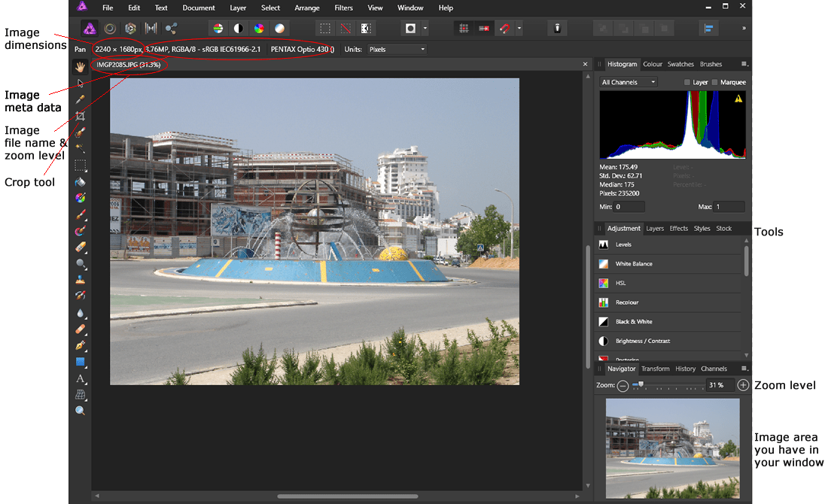Apply Auto Colours wheel icon
The height and width of the screenshot is (504, 828).
coord(259,29)
